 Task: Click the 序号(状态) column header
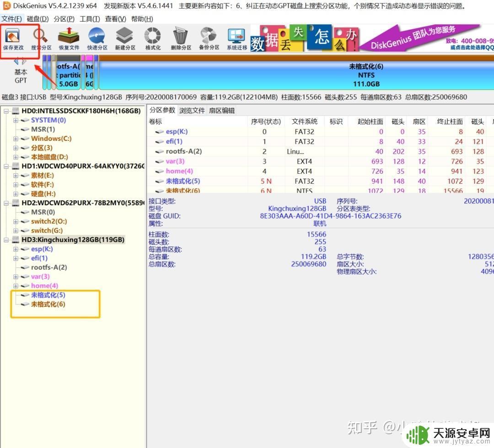click(x=266, y=122)
